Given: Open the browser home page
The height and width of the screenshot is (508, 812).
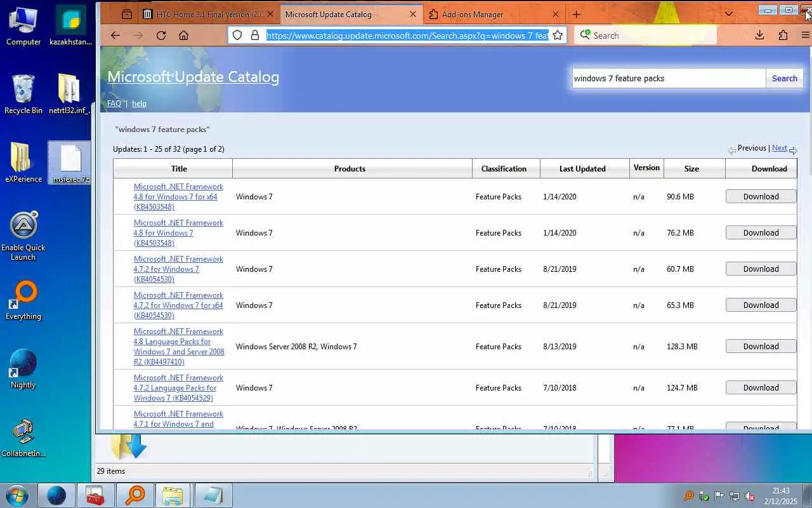Looking at the screenshot, I should [183, 36].
